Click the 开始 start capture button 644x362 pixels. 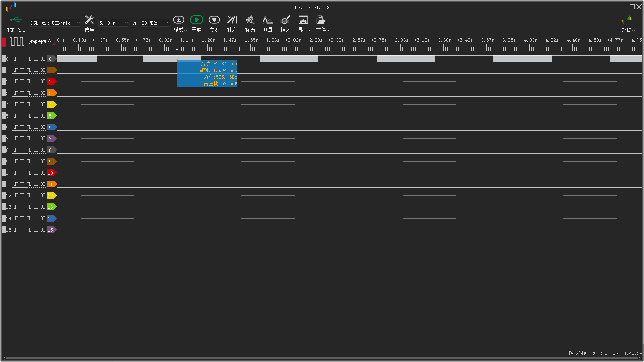pyautogui.click(x=196, y=20)
